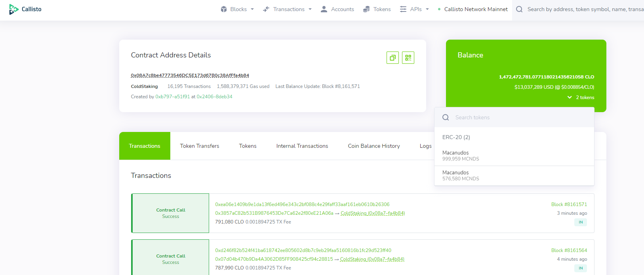Image resolution: width=644 pixels, height=275 pixels.
Task: Click the Tokens coins icon
Action: coord(366,9)
